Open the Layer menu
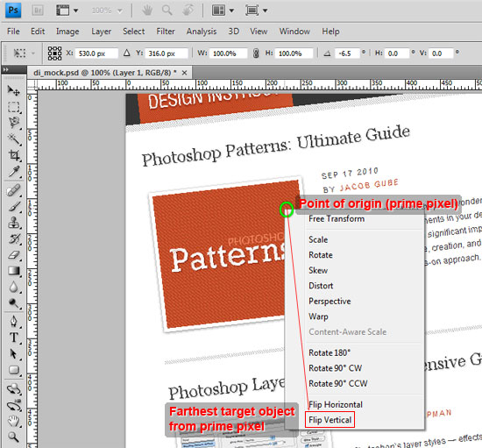Screen dimensions: 482x448 pos(101,32)
